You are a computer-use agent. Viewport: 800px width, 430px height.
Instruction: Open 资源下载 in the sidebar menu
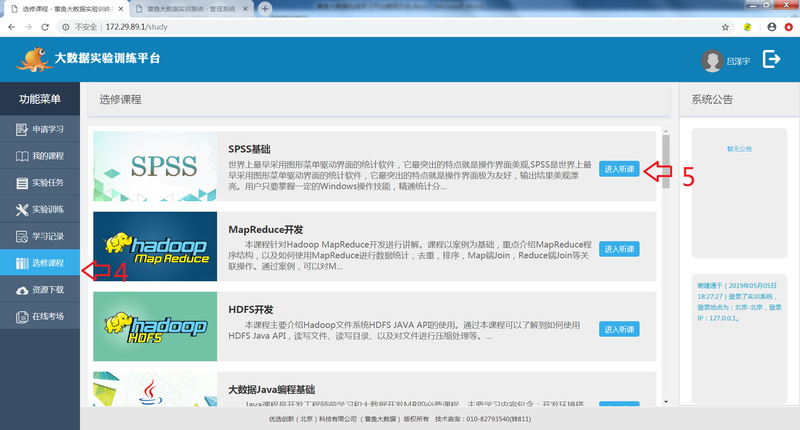[x=40, y=290]
